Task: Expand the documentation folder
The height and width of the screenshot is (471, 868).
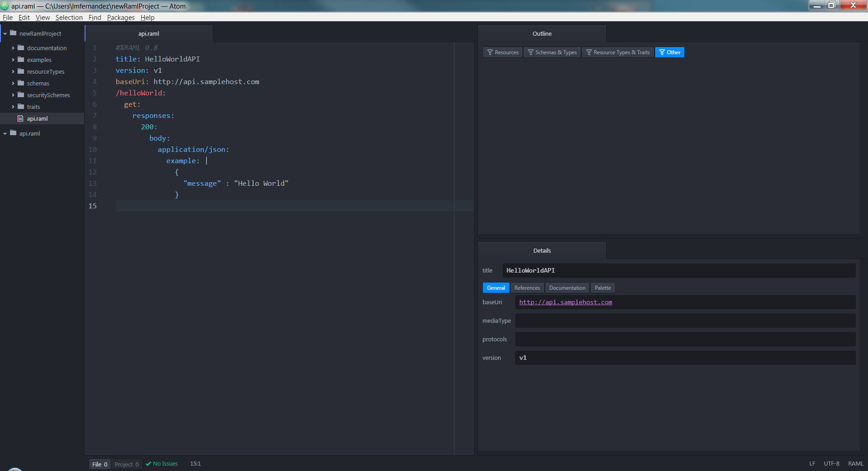Action: click(x=13, y=48)
